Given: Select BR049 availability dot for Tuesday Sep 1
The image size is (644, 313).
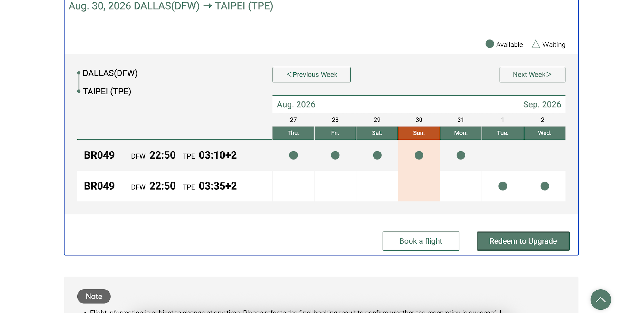Looking at the screenshot, I should (503, 186).
